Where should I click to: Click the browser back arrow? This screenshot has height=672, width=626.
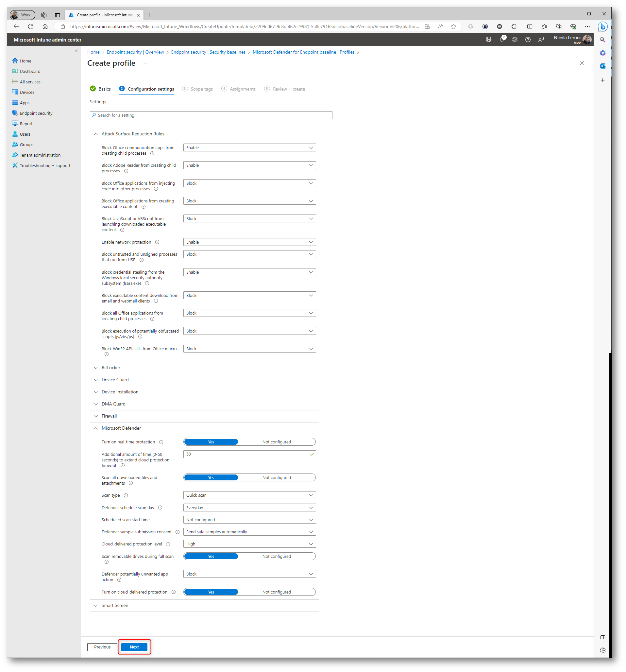[16, 26]
